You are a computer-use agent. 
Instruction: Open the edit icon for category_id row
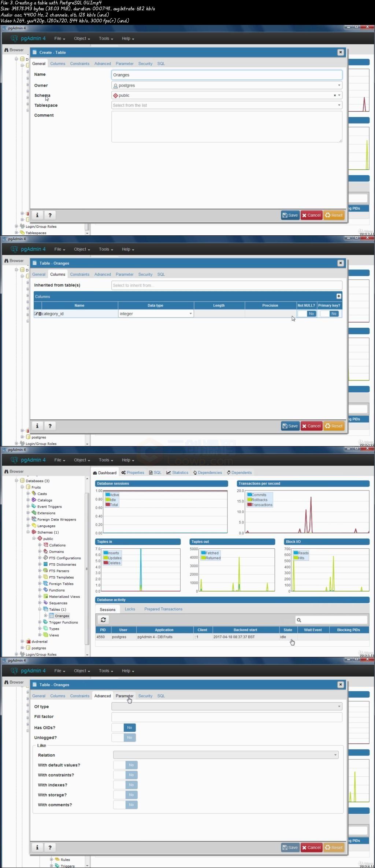[x=36, y=314]
